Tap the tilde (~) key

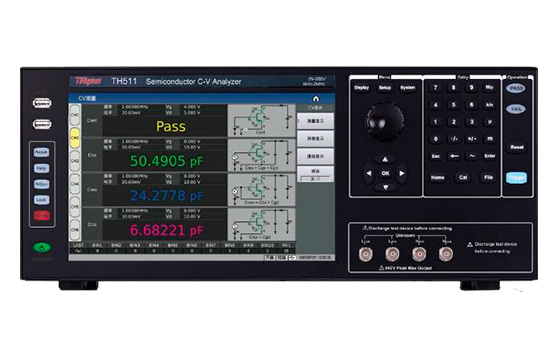point(472,156)
